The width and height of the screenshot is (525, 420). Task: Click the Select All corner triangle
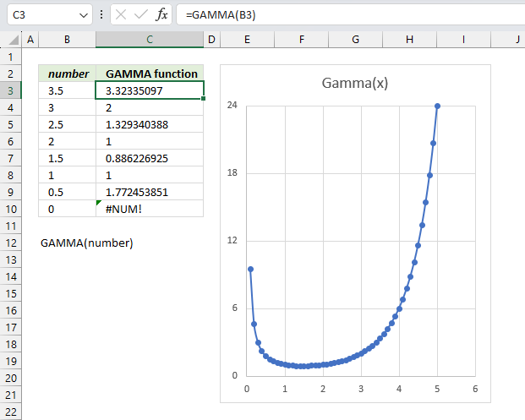point(14,40)
